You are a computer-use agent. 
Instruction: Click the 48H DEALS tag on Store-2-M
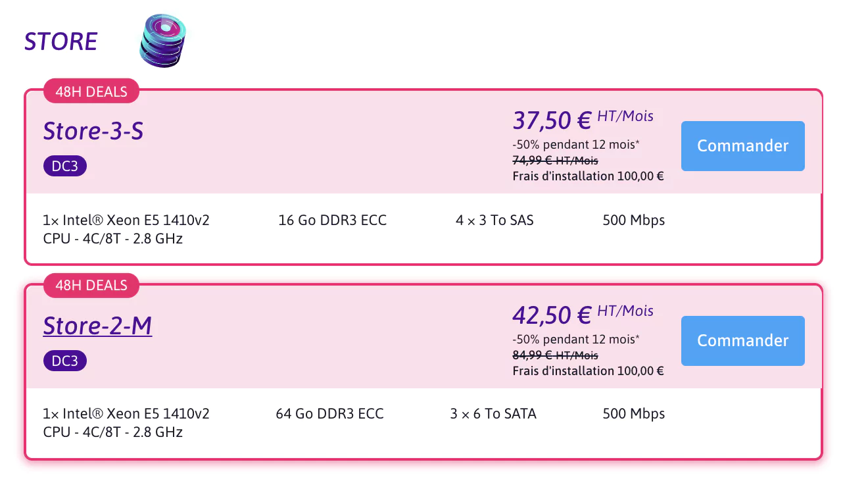91,286
